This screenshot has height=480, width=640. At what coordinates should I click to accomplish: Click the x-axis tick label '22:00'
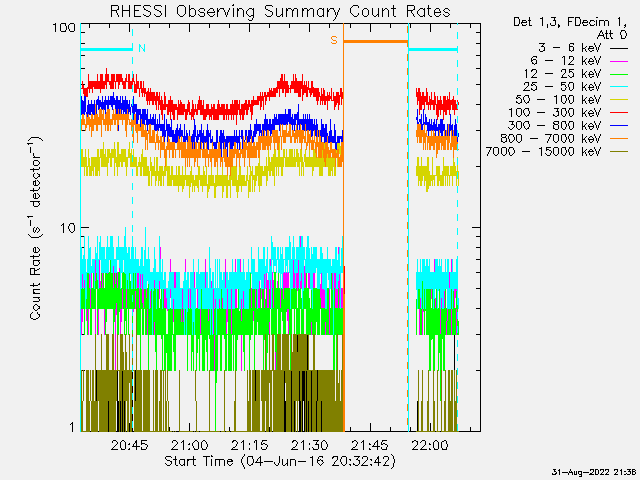pos(430,445)
